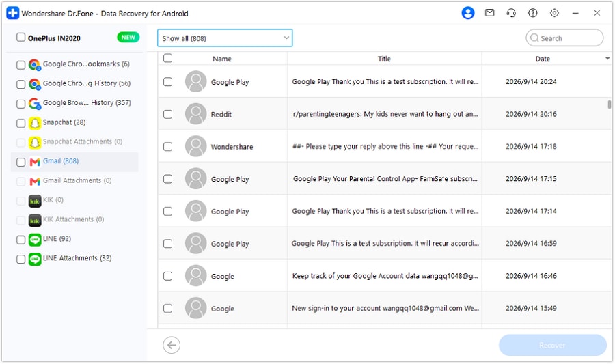Image resolution: width=615 pixels, height=364 pixels.
Task: Check the LINE Attachments (32) checkbox
Action: pos(20,259)
